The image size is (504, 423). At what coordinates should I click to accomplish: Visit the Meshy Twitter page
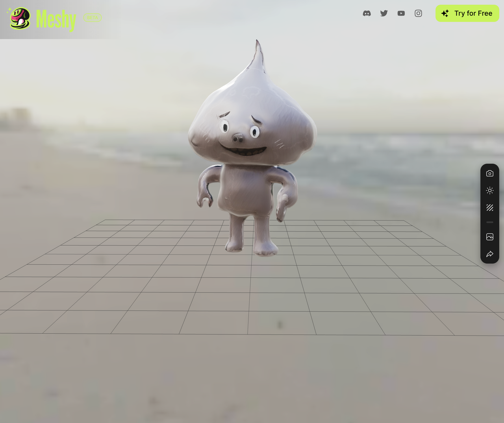click(x=384, y=13)
